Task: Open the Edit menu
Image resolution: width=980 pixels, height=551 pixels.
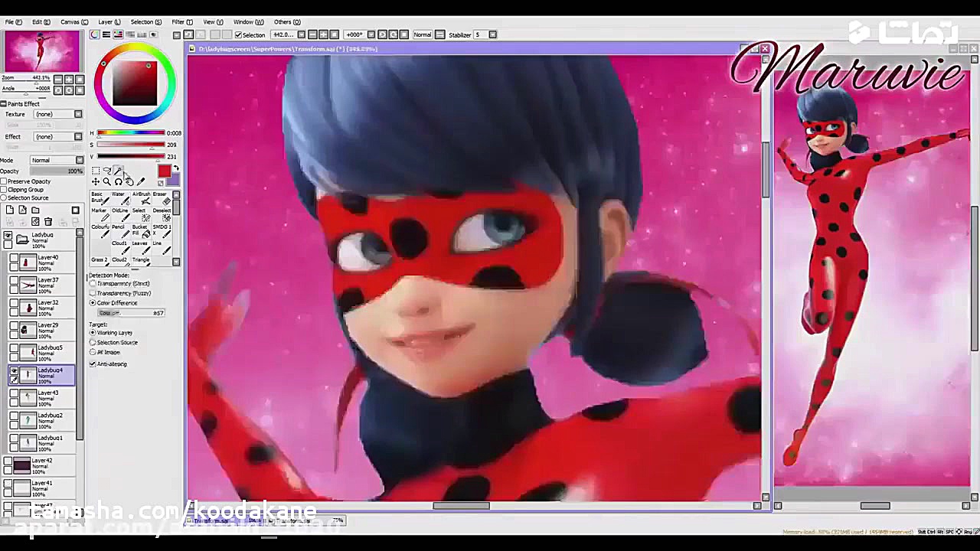Action: [41, 21]
